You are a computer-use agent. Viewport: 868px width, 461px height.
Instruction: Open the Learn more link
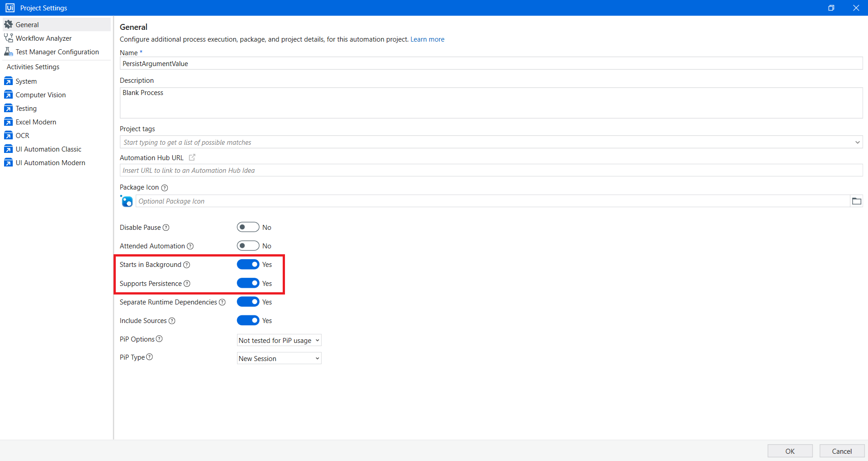pos(427,39)
